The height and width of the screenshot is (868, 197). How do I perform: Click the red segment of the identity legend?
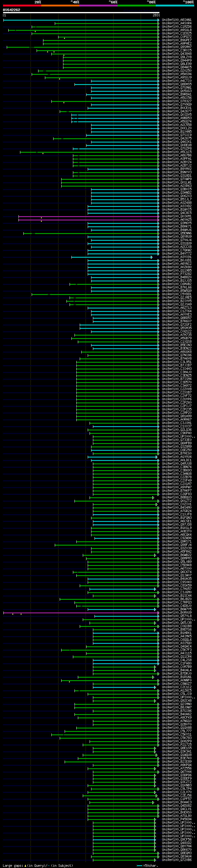pos(22,6)
